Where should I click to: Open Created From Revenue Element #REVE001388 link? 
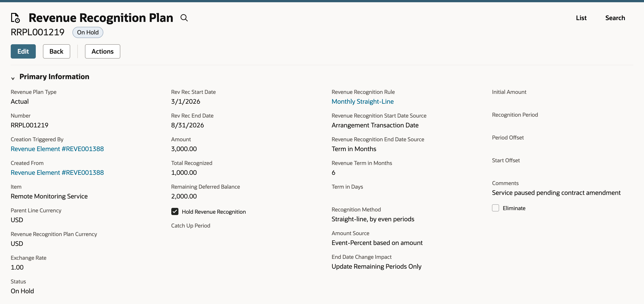57,173
